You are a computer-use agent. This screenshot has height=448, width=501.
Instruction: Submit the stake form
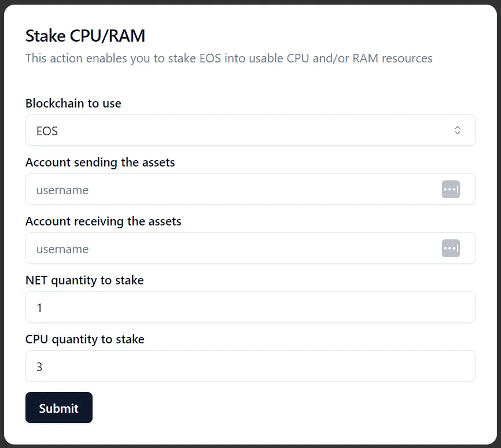click(x=59, y=408)
